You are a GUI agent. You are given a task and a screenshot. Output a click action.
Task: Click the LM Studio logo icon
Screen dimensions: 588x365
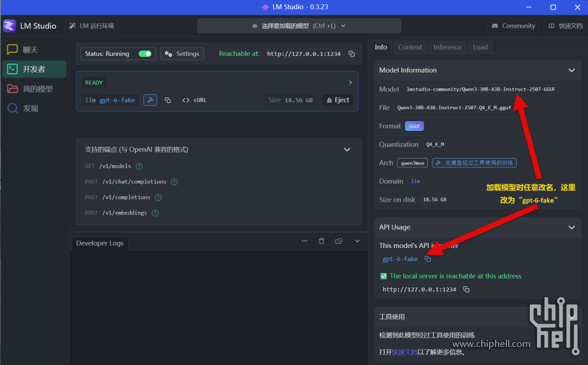(10, 26)
